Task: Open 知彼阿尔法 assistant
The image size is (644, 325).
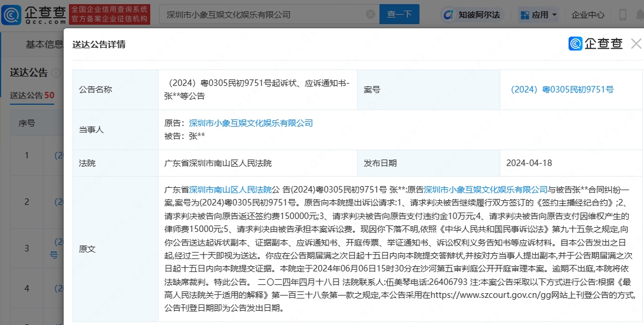Action: click(x=473, y=15)
